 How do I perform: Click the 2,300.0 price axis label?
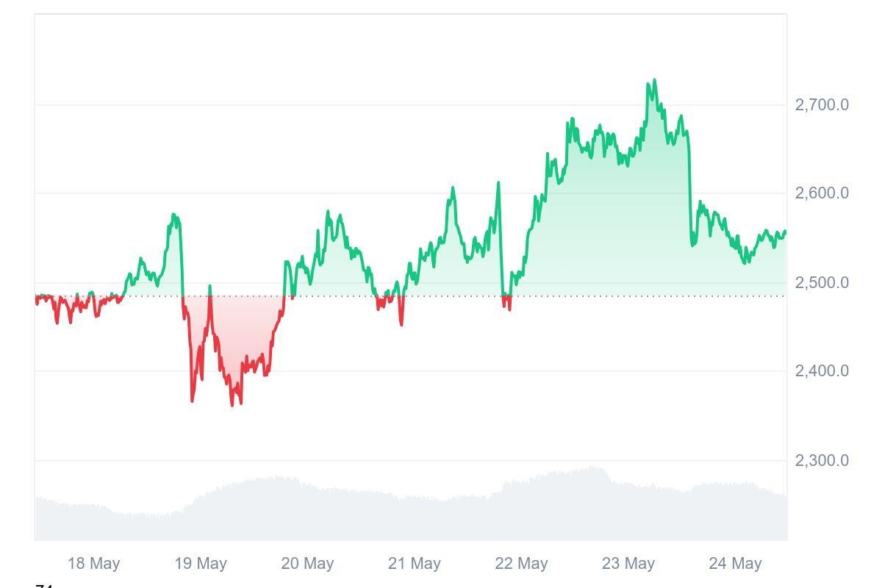tap(822, 461)
